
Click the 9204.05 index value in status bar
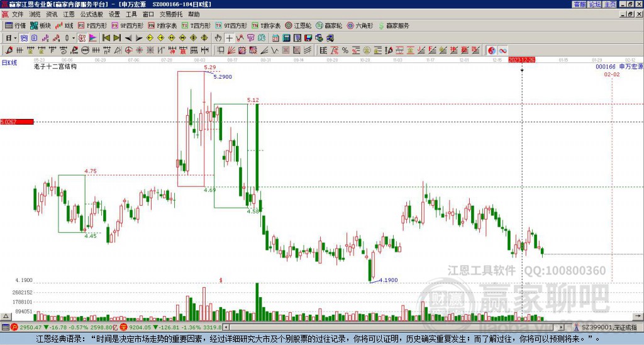pos(140,327)
